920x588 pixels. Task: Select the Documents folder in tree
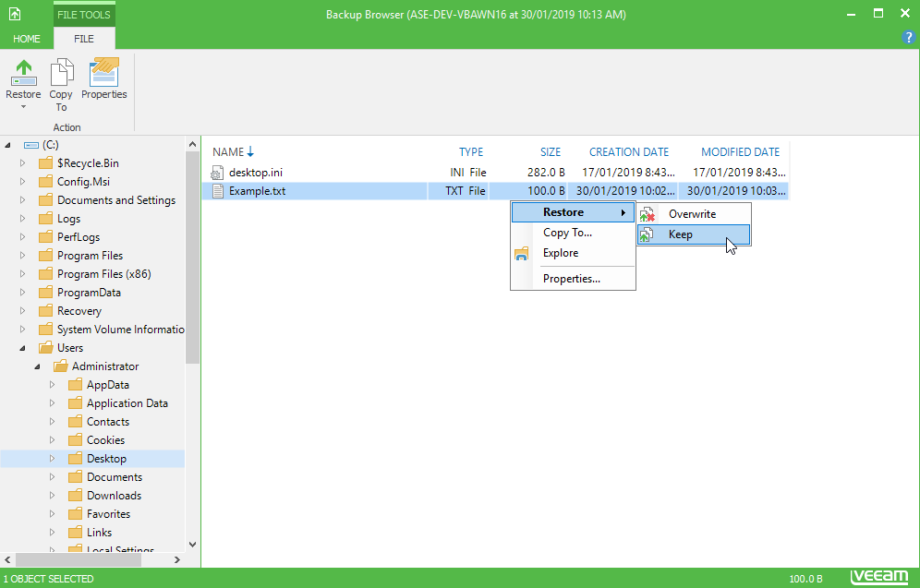click(114, 477)
